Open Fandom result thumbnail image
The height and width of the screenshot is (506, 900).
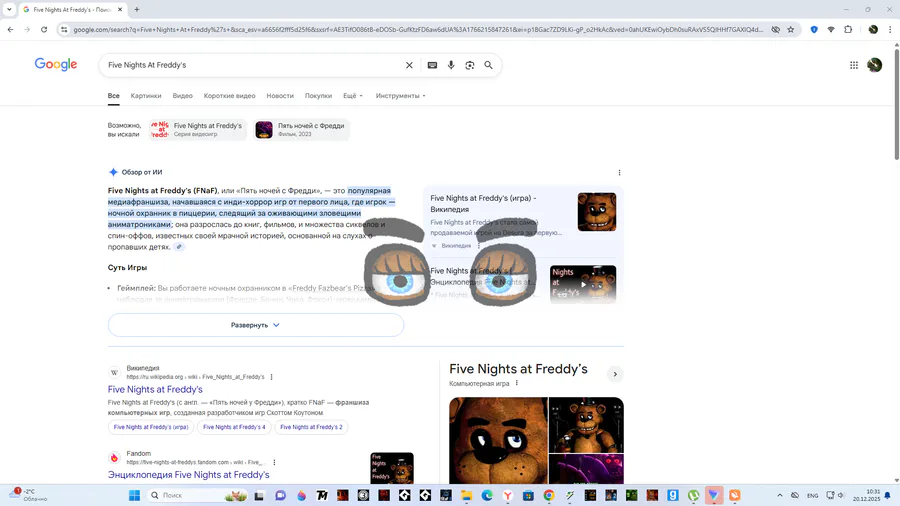[x=392, y=468]
